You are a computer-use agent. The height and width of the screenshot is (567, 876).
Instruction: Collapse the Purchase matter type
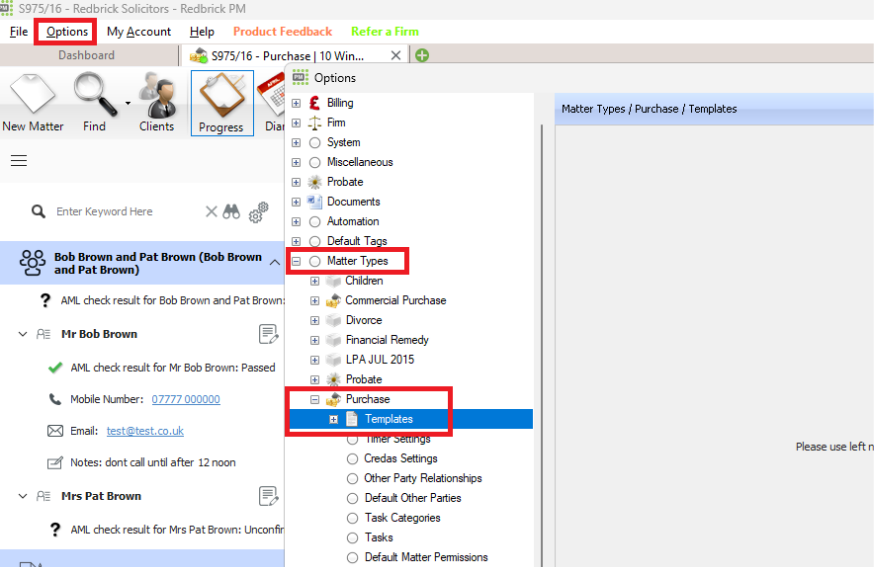click(315, 399)
